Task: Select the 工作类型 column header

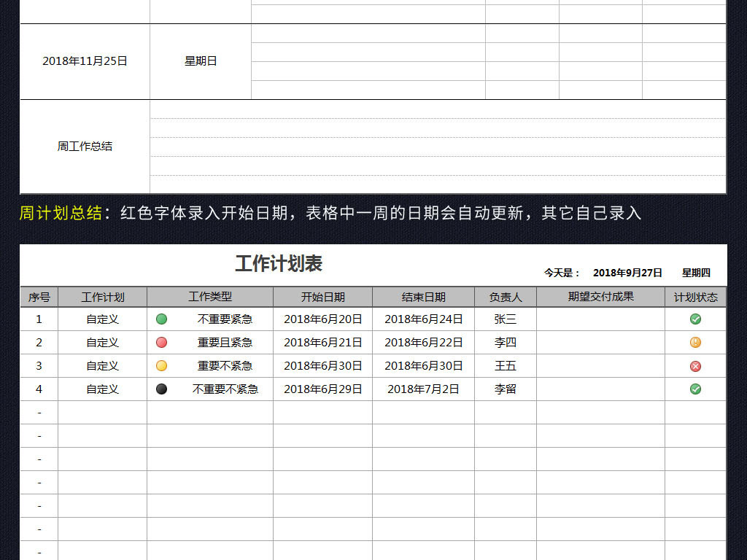Action: click(210, 297)
